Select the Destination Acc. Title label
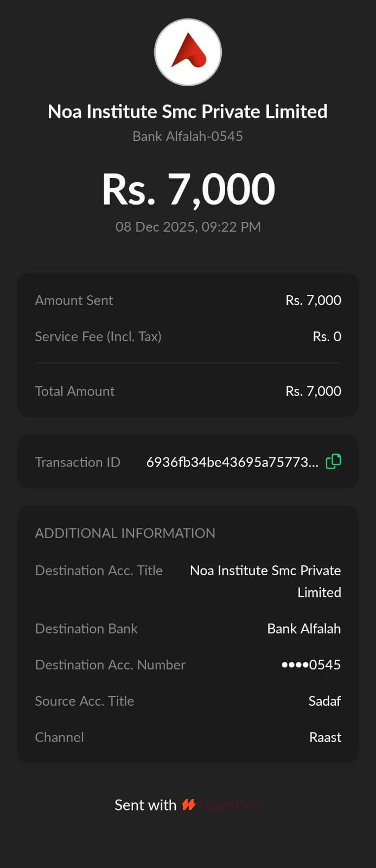The height and width of the screenshot is (868, 376). click(99, 571)
